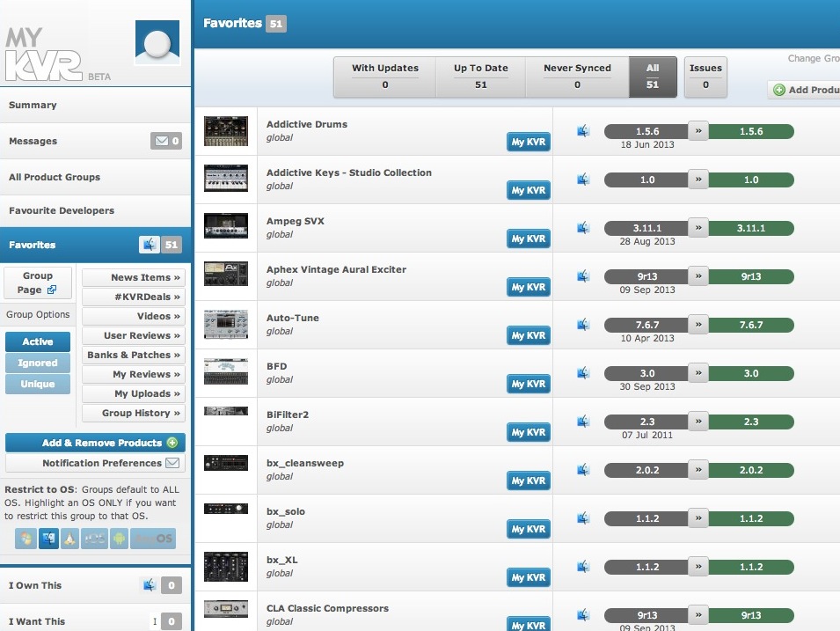Click the sync arrow button for Addictive Keys
840x631 pixels.
point(698,179)
